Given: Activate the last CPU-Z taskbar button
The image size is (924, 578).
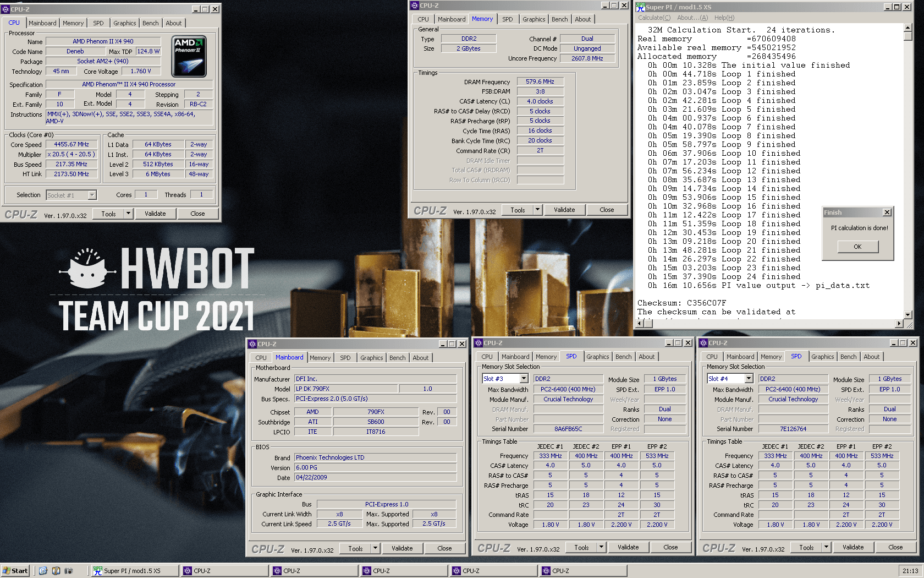Looking at the screenshot, I should (x=583, y=571).
